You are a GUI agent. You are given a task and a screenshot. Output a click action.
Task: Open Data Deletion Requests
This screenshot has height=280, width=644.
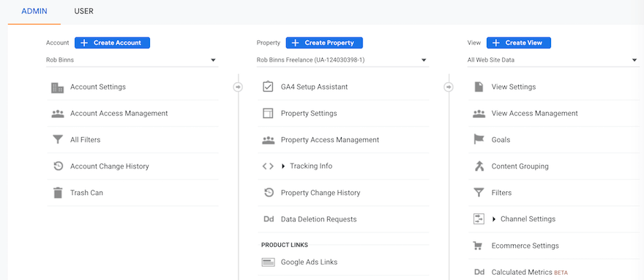pyautogui.click(x=319, y=219)
